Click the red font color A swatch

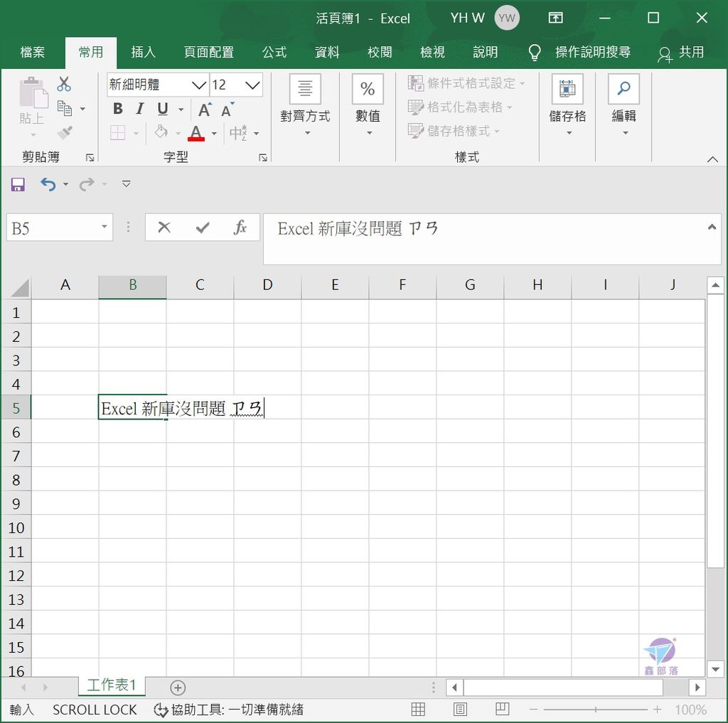coord(196,133)
